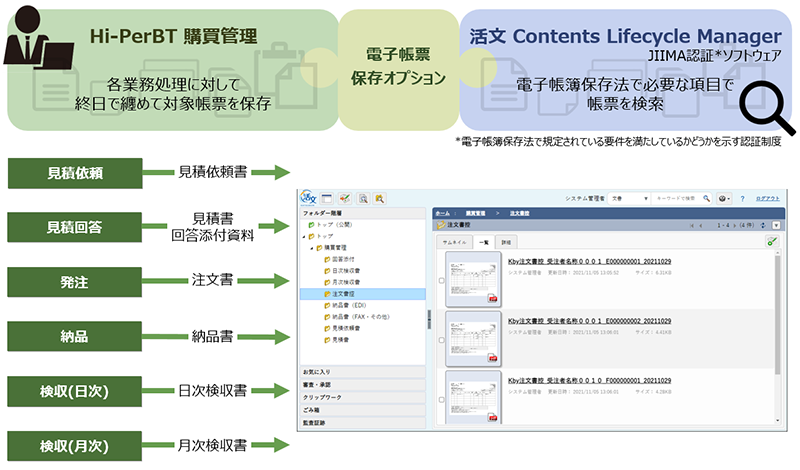Open thumbnail of E000000002 document
The height and width of the screenshot is (470, 800).
pos(473,339)
